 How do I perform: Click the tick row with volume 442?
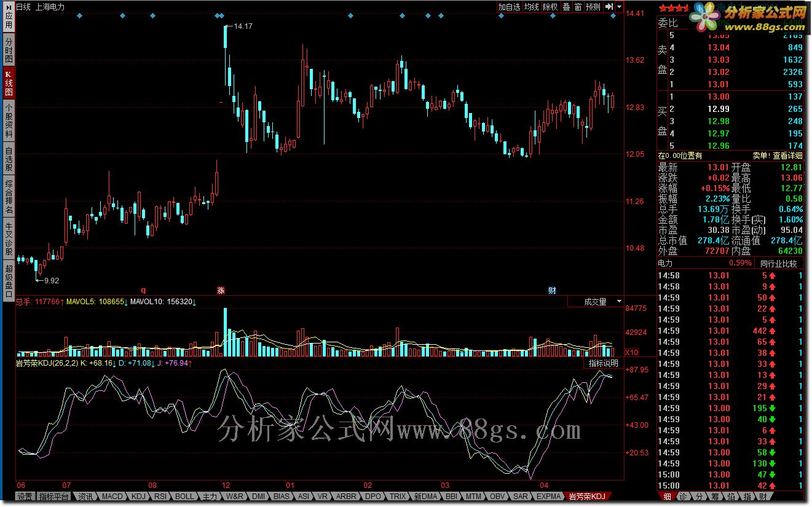(x=730, y=331)
